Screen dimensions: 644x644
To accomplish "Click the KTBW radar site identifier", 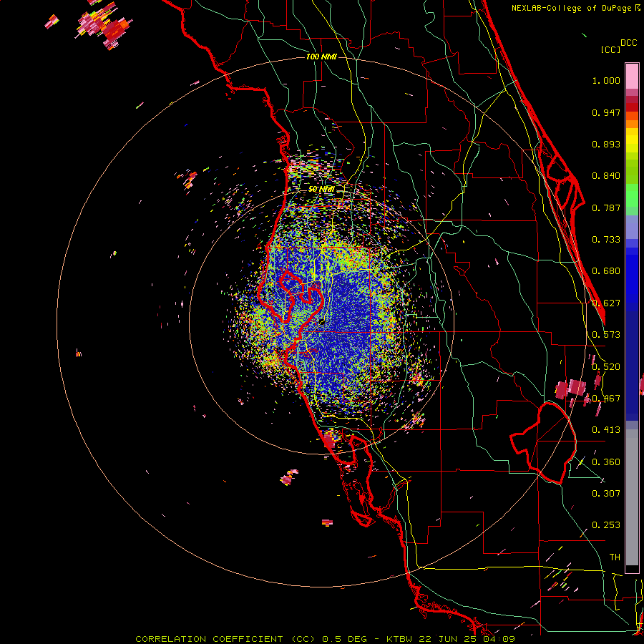I will (401, 639).
